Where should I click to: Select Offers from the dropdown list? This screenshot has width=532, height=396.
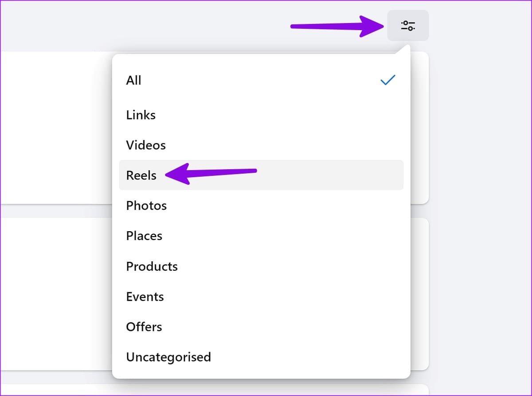coord(261,326)
